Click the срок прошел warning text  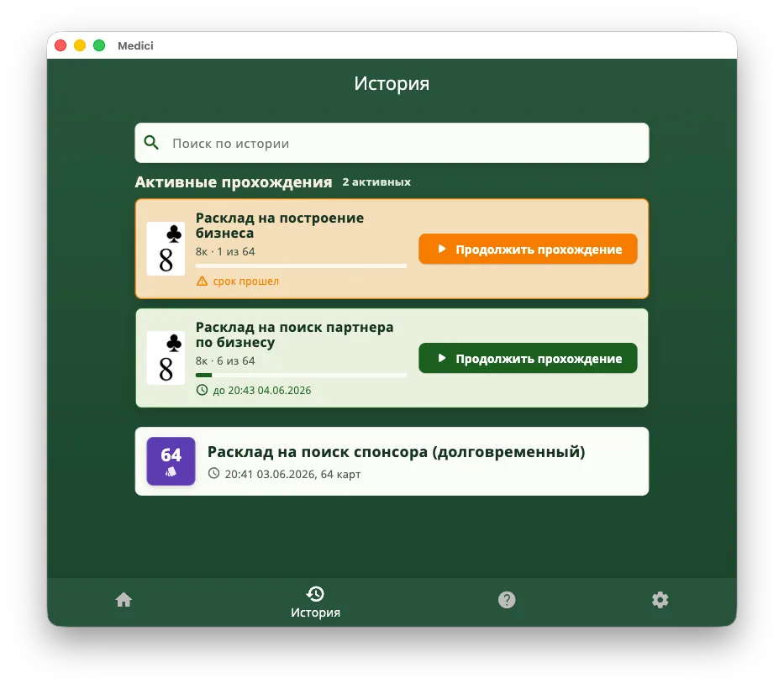[x=246, y=281]
